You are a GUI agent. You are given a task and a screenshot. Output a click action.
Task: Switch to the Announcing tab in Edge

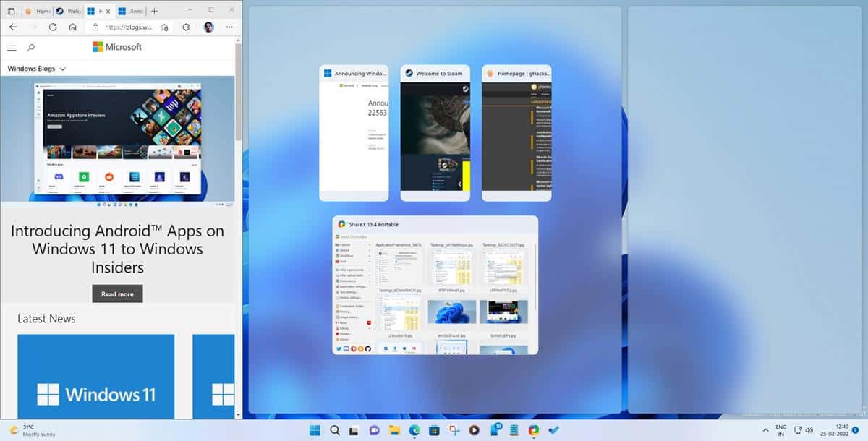point(131,12)
